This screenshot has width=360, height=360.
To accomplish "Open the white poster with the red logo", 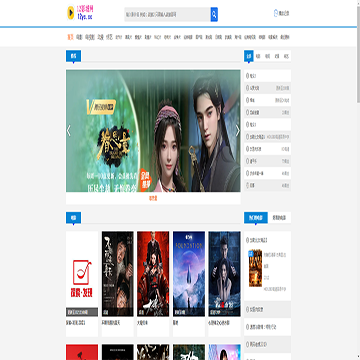I will pyautogui.click(x=82, y=274).
